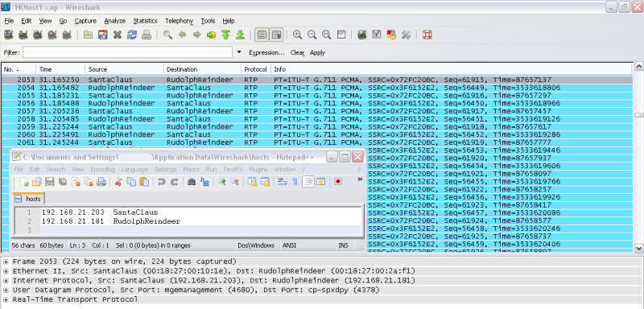Expand the Internet Protocol details row
This screenshot has width=644, height=309.
click(x=6, y=281)
